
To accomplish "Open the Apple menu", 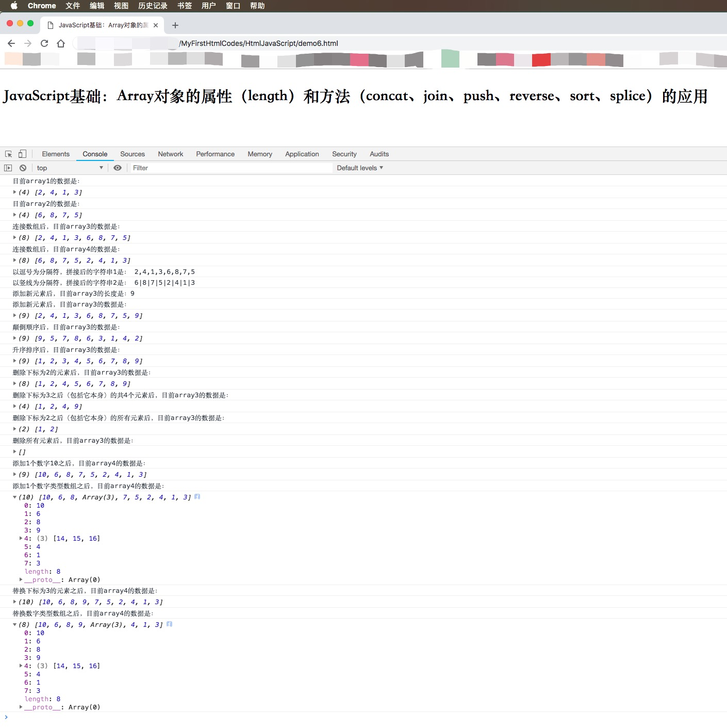I will [14, 6].
